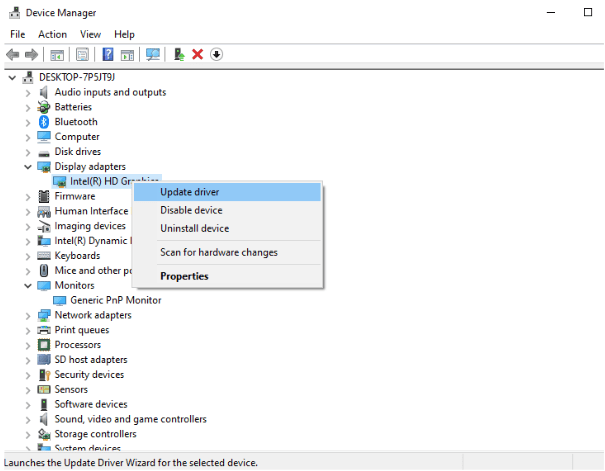Click the Security devices key icon
This screenshot has width=605, height=471.
coord(44,375)
